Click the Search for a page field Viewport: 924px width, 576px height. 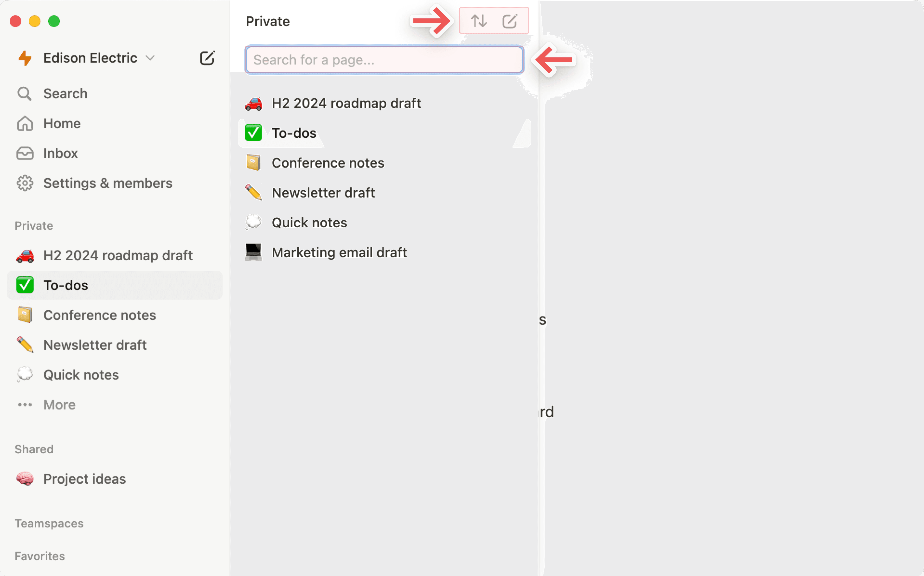[x=384, y=60]
